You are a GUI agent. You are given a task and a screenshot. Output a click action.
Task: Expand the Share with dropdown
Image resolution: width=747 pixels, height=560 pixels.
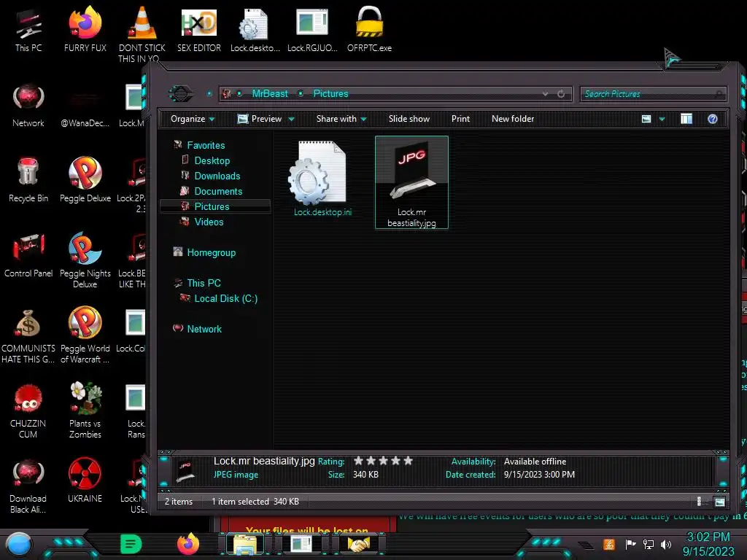(341, 119)
